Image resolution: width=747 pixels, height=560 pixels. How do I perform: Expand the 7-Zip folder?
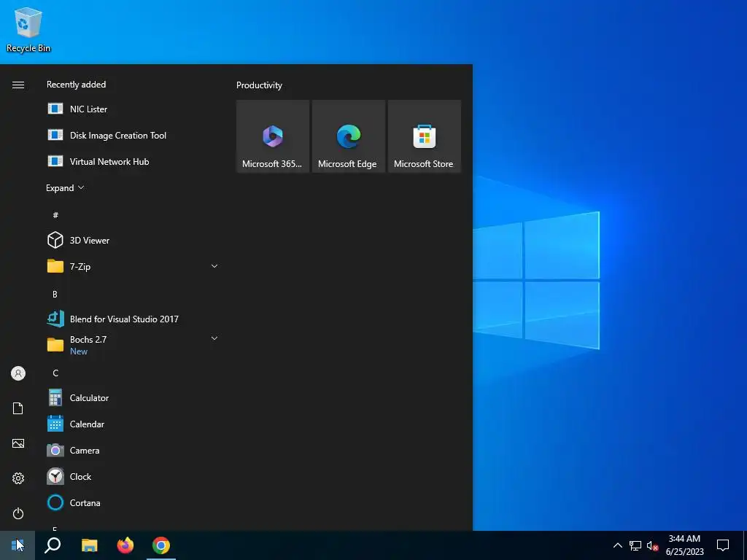(133, 267)
